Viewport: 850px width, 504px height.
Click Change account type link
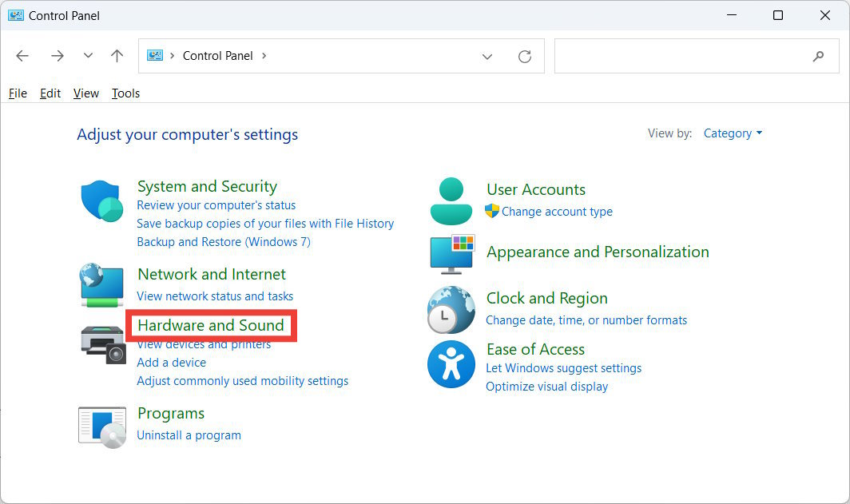tap(557, 212)
